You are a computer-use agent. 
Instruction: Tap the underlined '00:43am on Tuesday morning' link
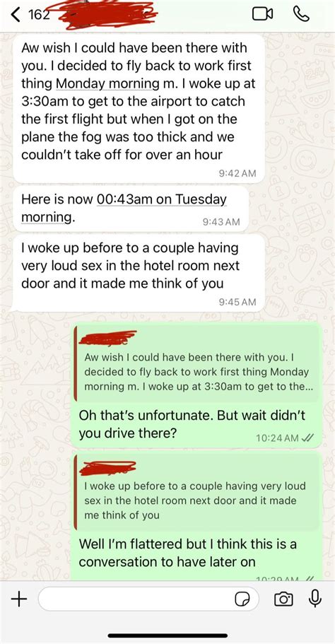point(124,209)
